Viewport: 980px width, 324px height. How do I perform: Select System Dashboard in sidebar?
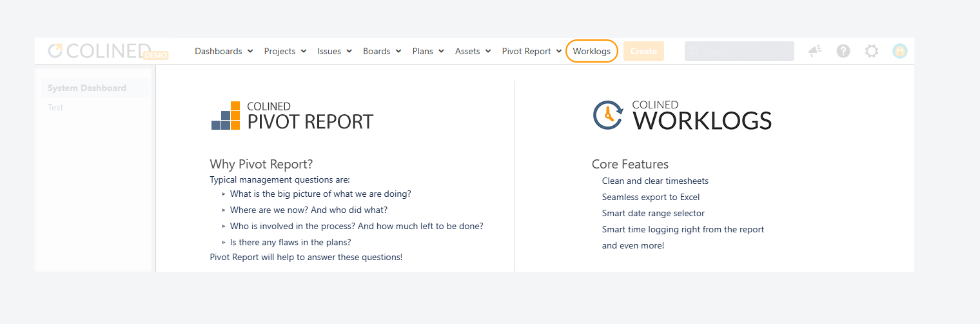tap(95, 88)
